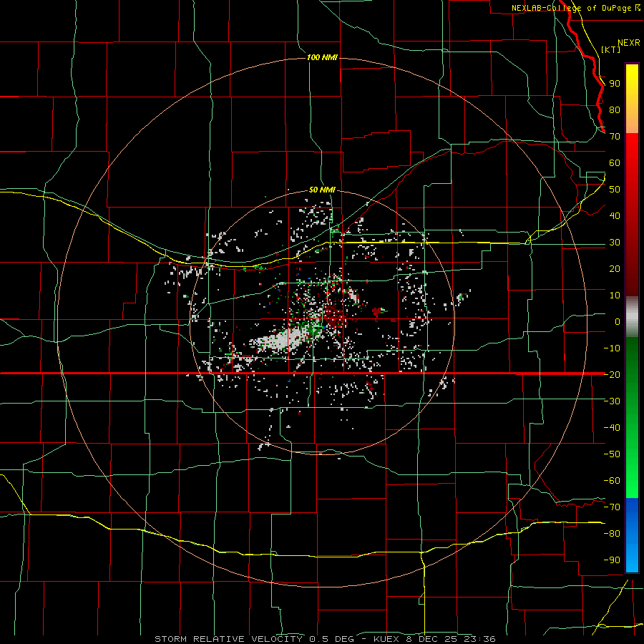The width and height of the screenshot is (644, 644).
Task: Click the -20 value on the velocity scale
Action: [612, 374]
